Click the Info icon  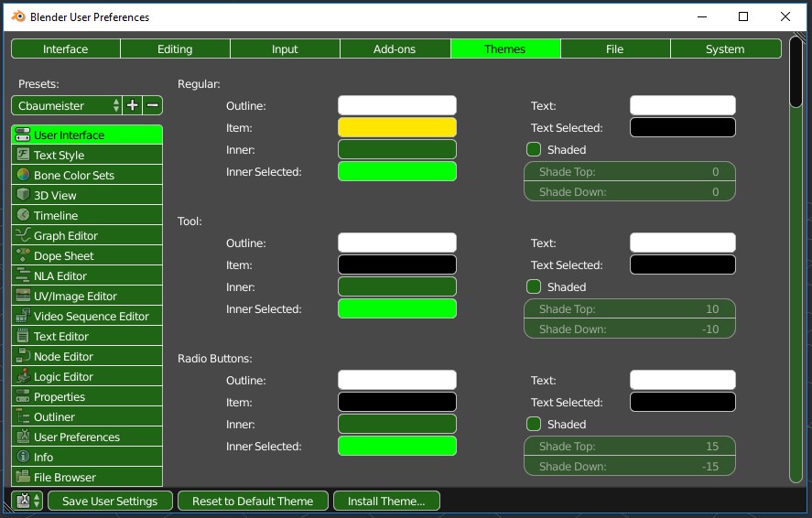(x=23, y=457)
